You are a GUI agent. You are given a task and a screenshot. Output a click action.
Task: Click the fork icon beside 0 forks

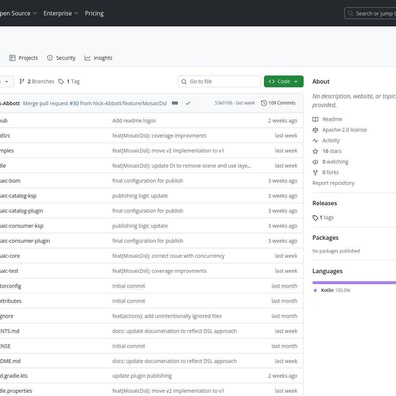pos(315,173)
